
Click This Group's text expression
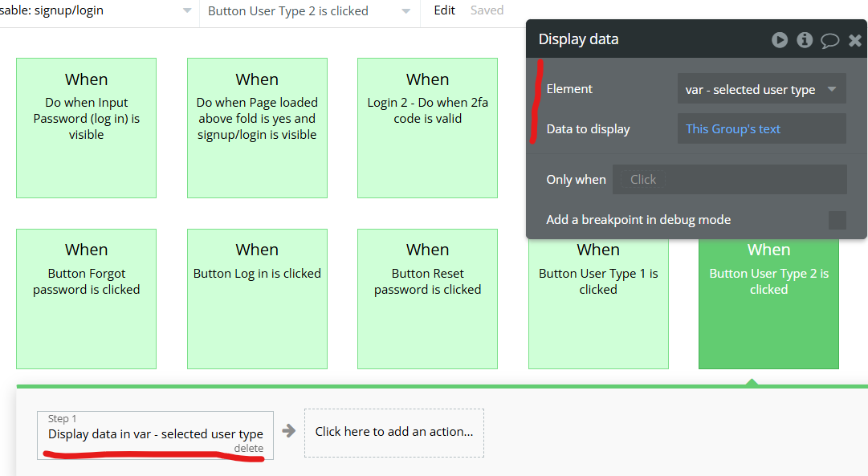pyautogui.click(x=732, y=129)
